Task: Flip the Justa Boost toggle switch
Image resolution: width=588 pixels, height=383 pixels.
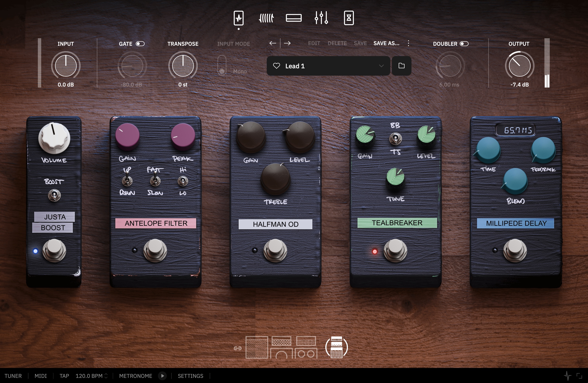Action: tap(54, 195)
